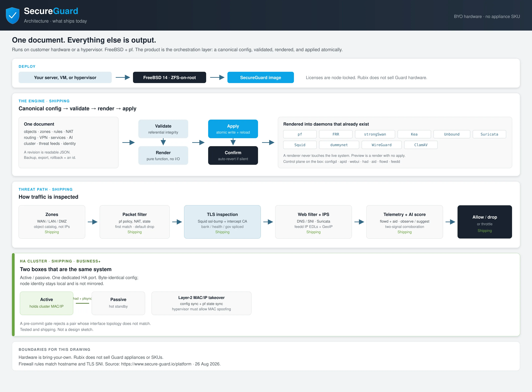Select the Kea daemon chip
The width and height of the screenshot is (532, 392).
414,134
